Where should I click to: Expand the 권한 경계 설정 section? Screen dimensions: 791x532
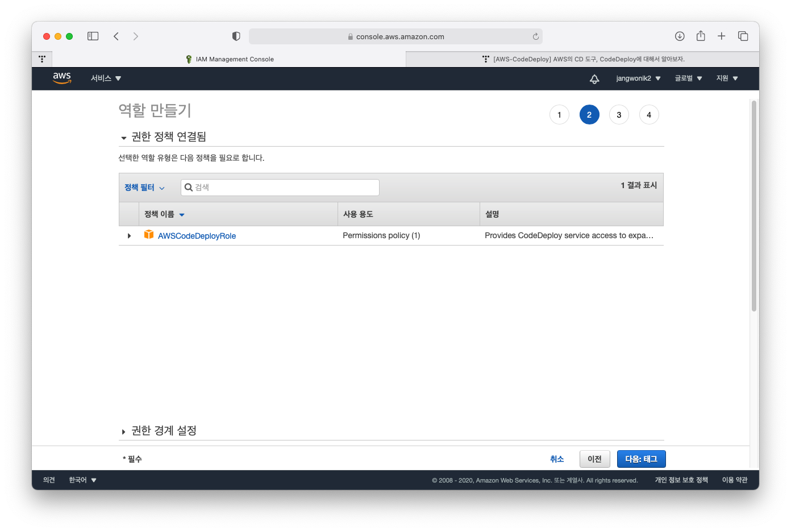point(123,432)
